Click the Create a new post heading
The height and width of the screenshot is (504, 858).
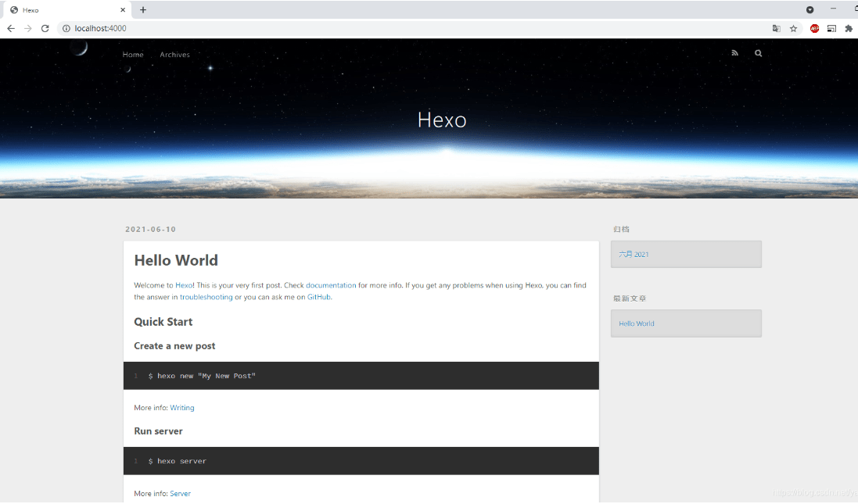tap(174, 346)
